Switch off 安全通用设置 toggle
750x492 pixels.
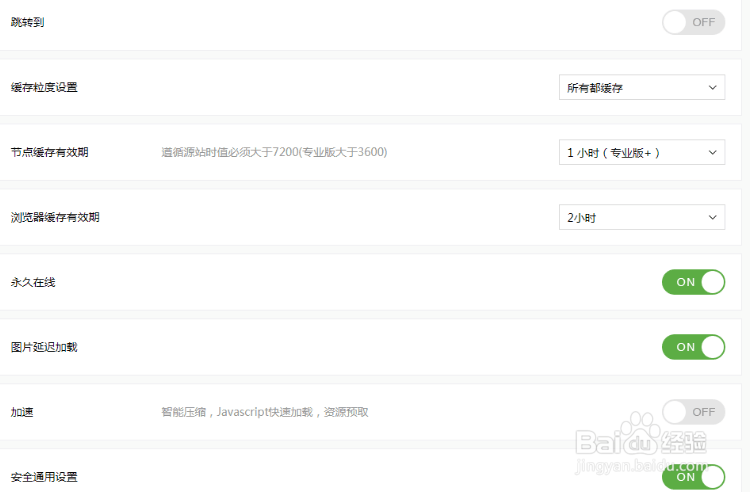click(693, 477)
